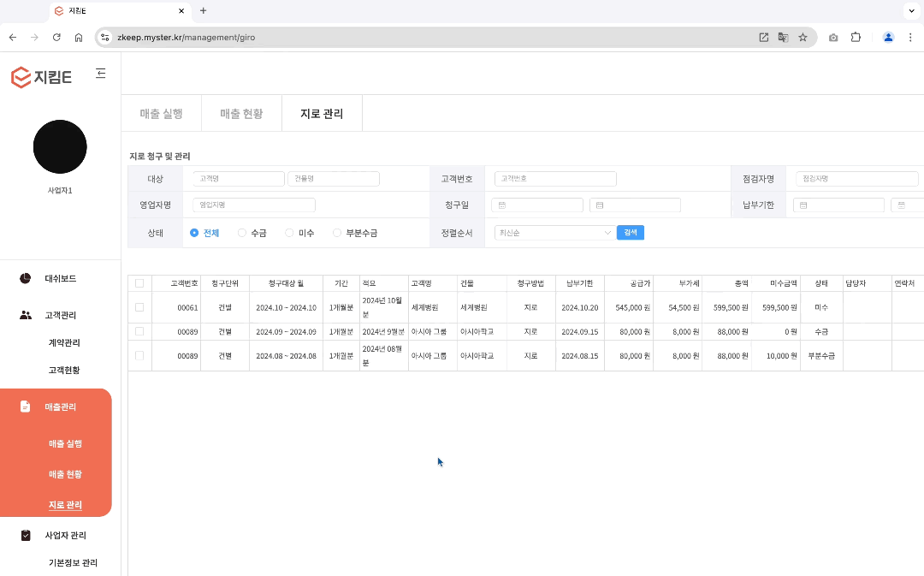Click the 고객관리 people icon
This screenshot has width=924, height=576.
click(26, 315)
